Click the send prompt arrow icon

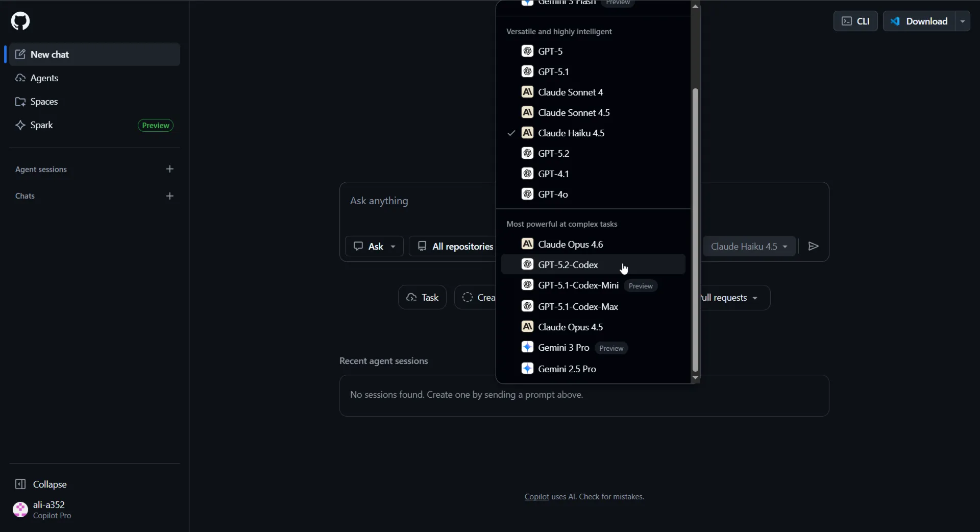tap(814, 247)
